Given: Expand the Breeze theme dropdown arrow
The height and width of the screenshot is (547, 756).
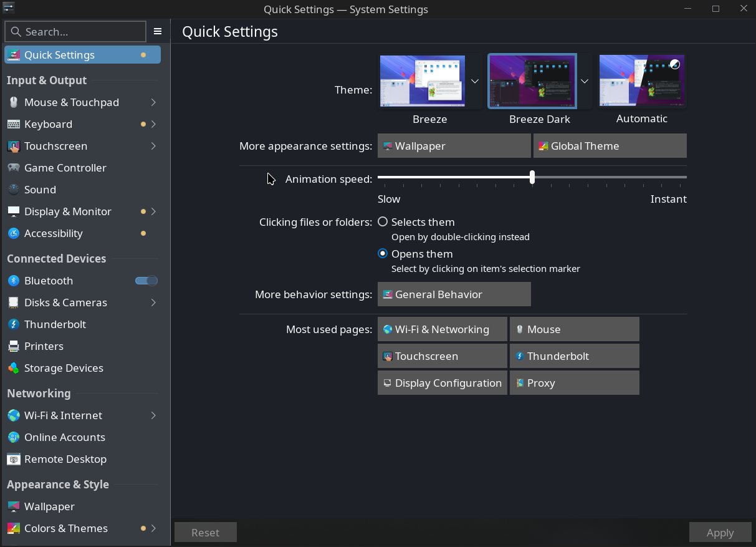Looking at the screenshot, I should pyautogui.click(x=475, y=81).
